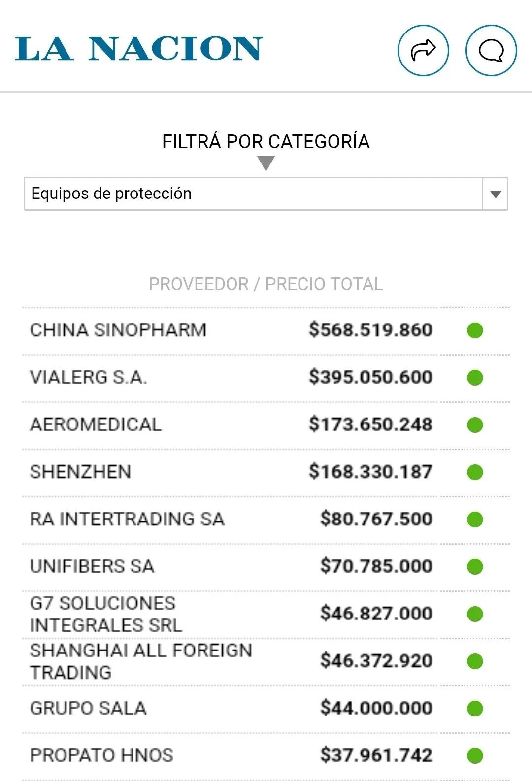This screenshot has width=532, height=781.
Task: Select the Equipos de protección combo box
Action: click(253, 194)
